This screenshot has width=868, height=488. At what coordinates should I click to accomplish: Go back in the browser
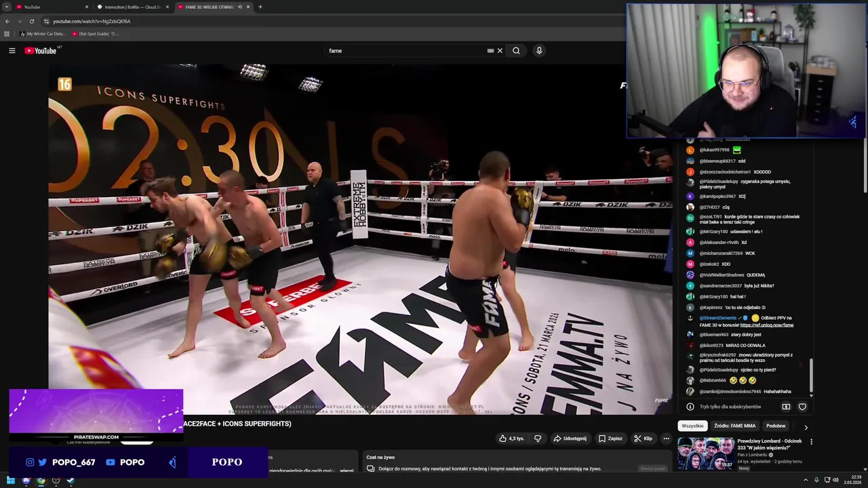tap(7, 21)
